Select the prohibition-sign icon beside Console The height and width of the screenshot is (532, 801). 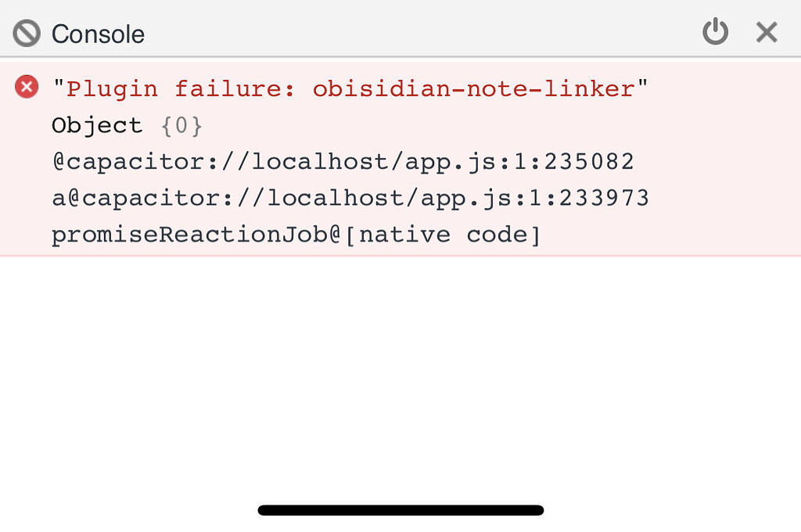coord(24,32)
